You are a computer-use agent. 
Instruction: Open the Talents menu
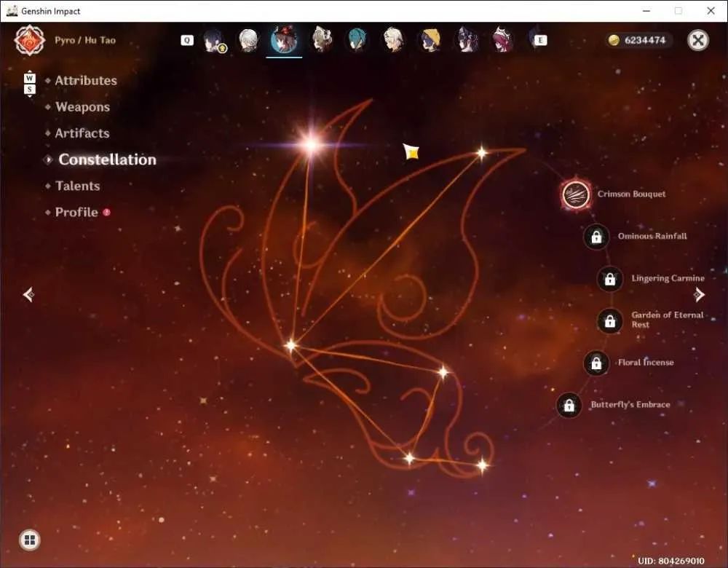tap(78, 186)
